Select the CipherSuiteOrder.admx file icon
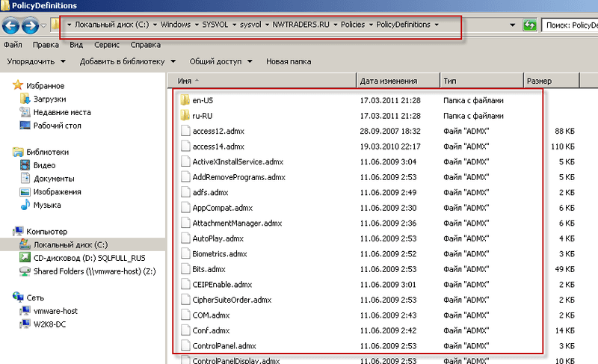 185,300
